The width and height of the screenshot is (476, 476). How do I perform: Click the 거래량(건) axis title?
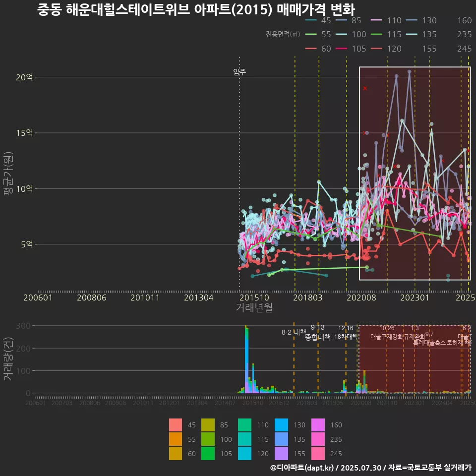click(x=8, y=358)
